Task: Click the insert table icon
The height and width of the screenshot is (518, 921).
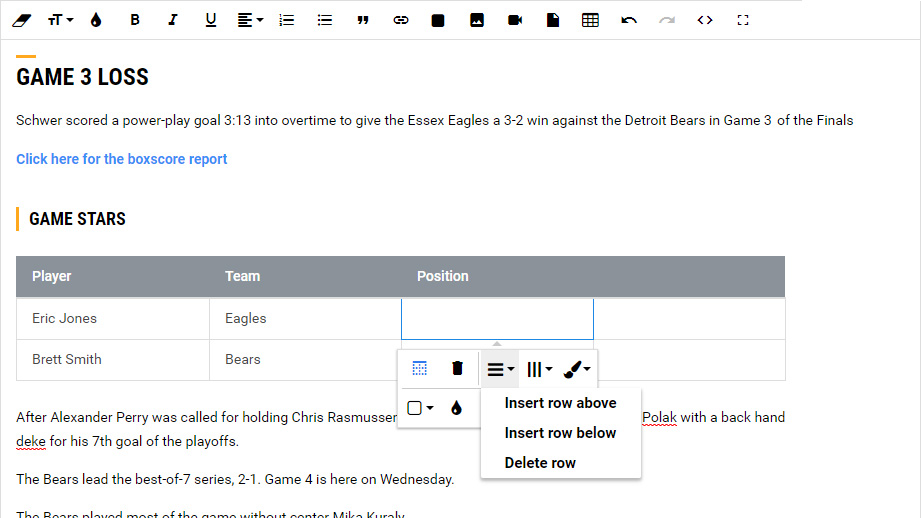Action: coord(590,20)
